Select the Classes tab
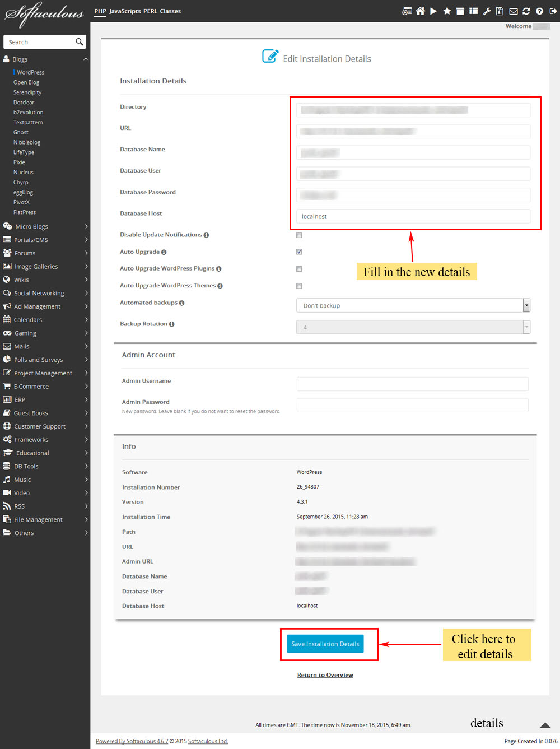The width and height of the screenshot is (560, 749). click(x=170, y=11)
